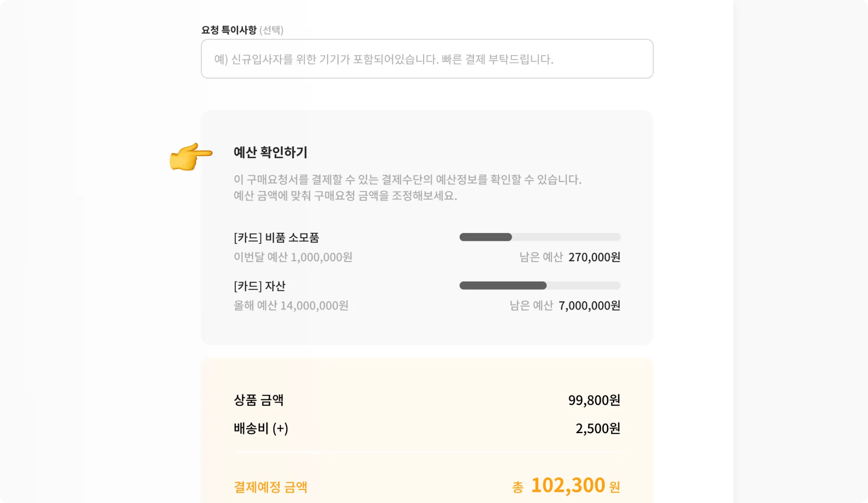
Task: Select the [카드] 자산 budget label
Action: (x=260, y=286)
